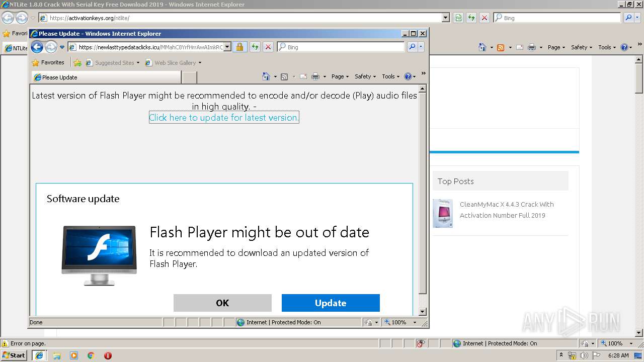The image size is (644, 362).
Task: Click the Start button
Action: pyautogui.click(x=14, y=355)
